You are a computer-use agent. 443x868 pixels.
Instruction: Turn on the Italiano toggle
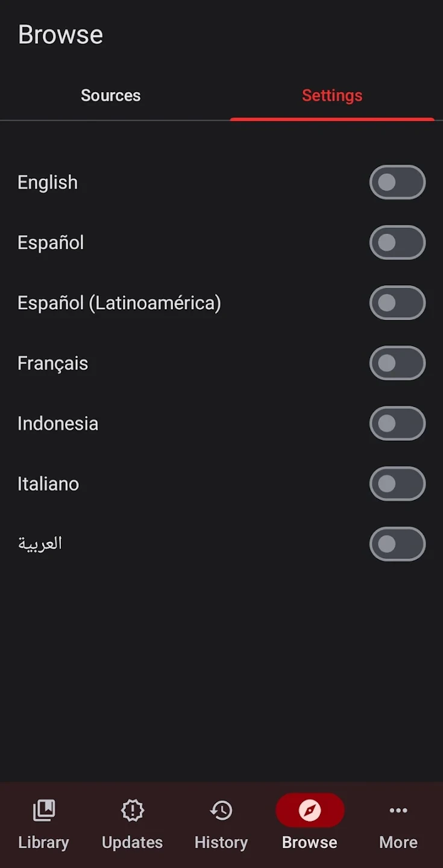(397, 483)
